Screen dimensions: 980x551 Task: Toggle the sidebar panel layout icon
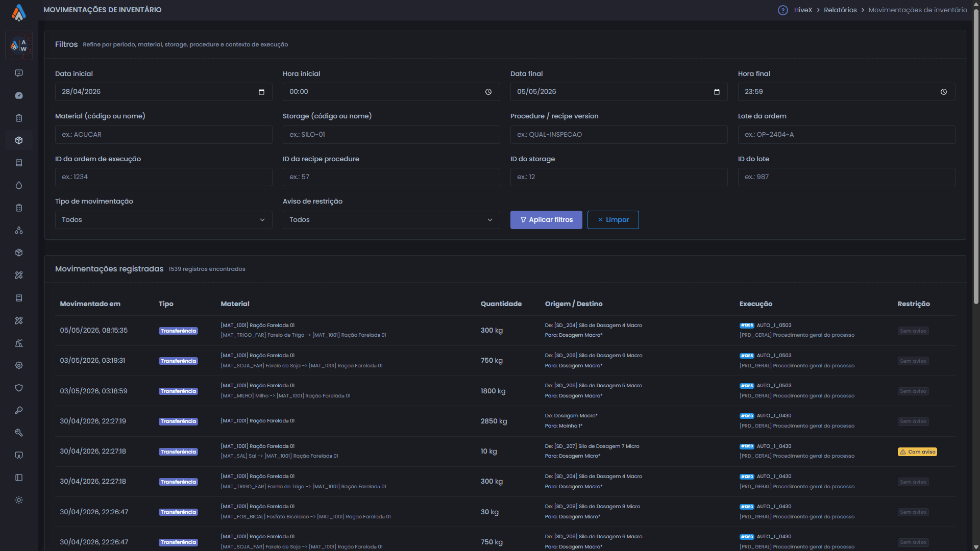click(19, 478)
